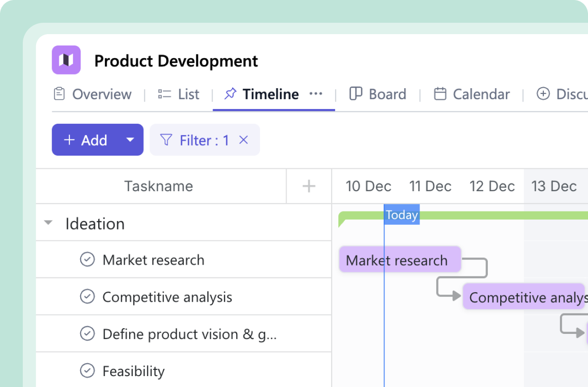Toggle the Feasibility completion circle
588x387 pixels.
tap(88, 371)
